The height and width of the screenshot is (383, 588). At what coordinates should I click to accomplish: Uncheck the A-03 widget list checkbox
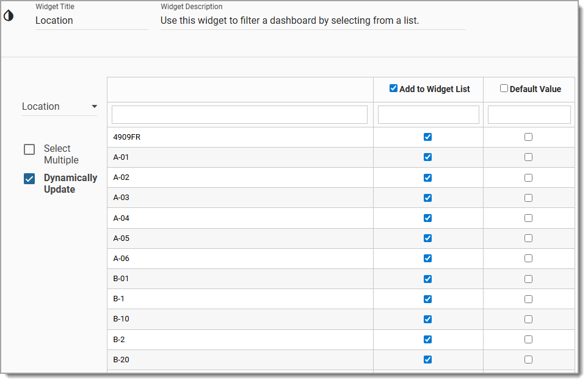click(x=427, y=198)
